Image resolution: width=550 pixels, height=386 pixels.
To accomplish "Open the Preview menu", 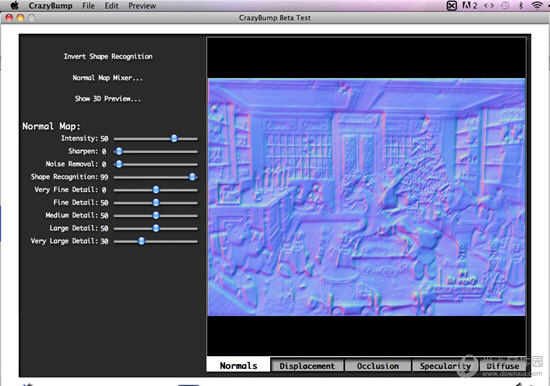I will (142, 6).
